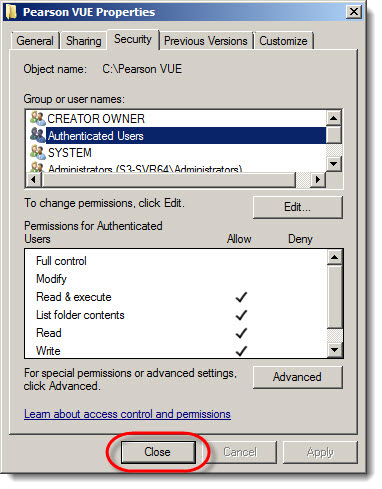Image resolution: width=382 pixels, height=489 pixels.
Task: Click the Modify permission row
Action: pos(176,279)
